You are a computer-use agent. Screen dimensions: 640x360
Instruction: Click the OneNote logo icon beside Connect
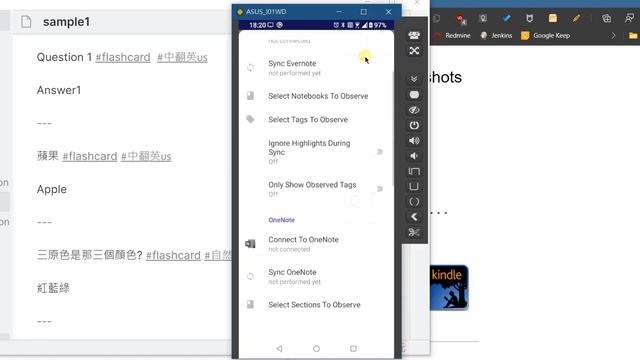point(250,244)
